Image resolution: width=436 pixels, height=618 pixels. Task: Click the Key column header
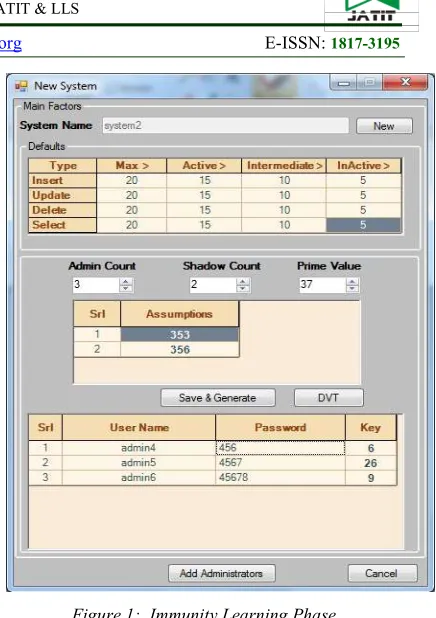point(371,428)
